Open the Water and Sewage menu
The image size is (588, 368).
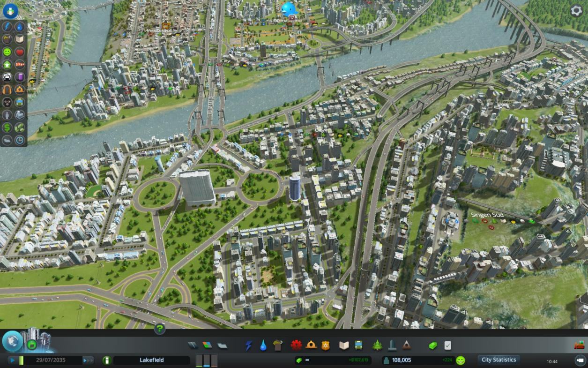(263, 346)
